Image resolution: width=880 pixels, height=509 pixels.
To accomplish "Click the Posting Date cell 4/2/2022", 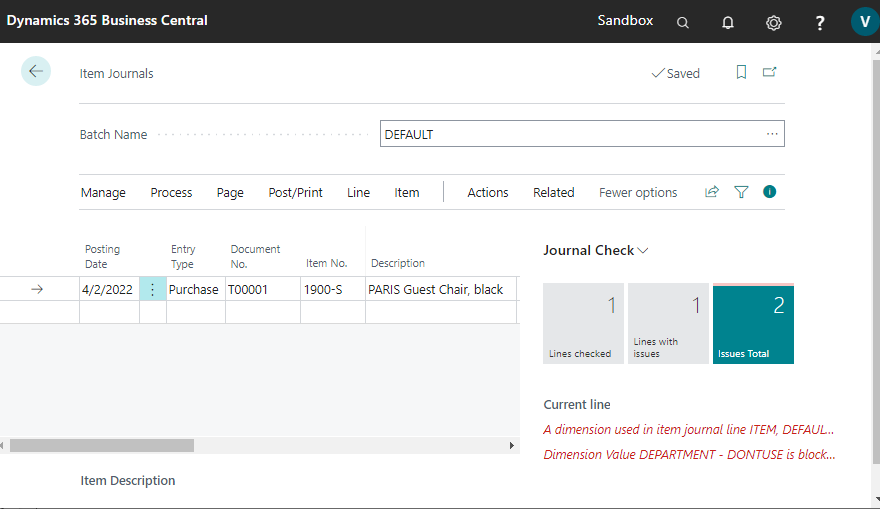I will pyautogui.click(x=109, y=289).
